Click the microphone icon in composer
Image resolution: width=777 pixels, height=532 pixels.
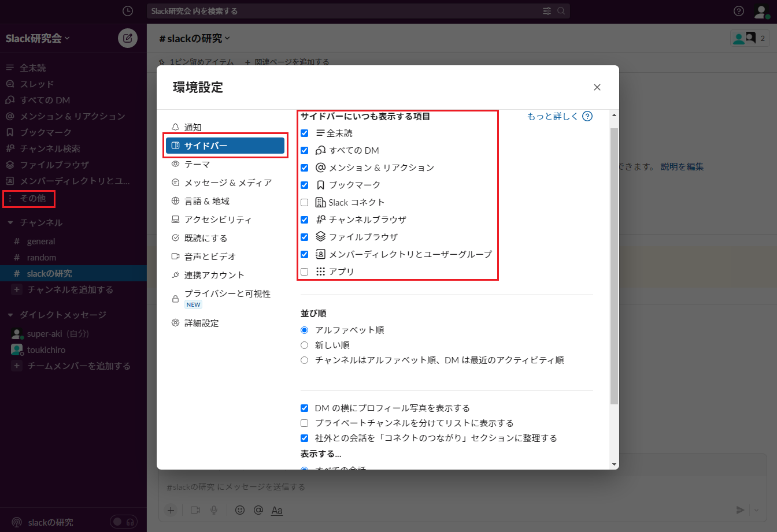[214, 510]
